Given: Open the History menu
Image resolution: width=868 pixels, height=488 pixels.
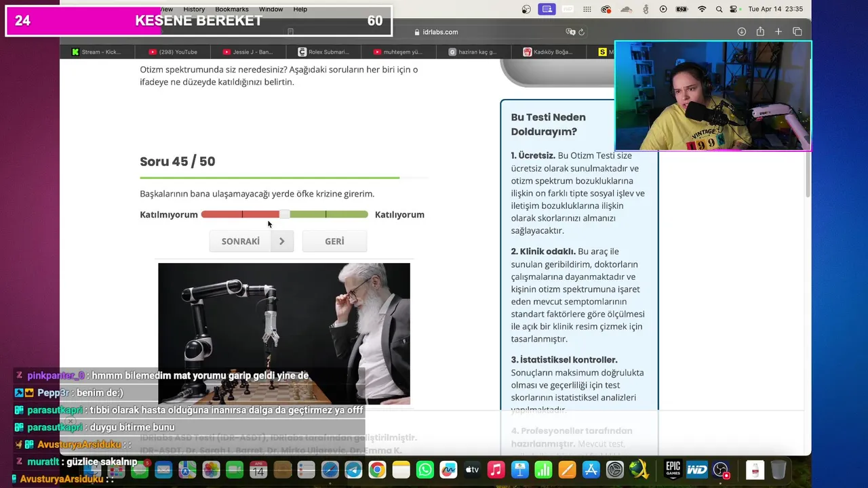Looking at the screenshot, I should tap(194, 9).
